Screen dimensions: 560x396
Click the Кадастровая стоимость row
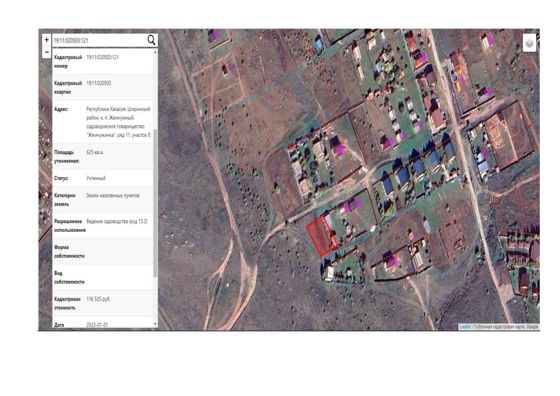click(x=103, y=303)
